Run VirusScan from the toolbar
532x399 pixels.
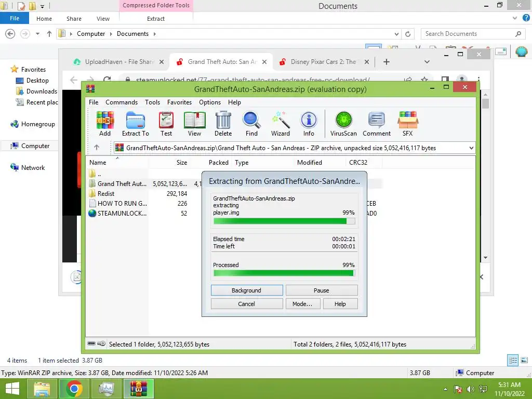343,124
